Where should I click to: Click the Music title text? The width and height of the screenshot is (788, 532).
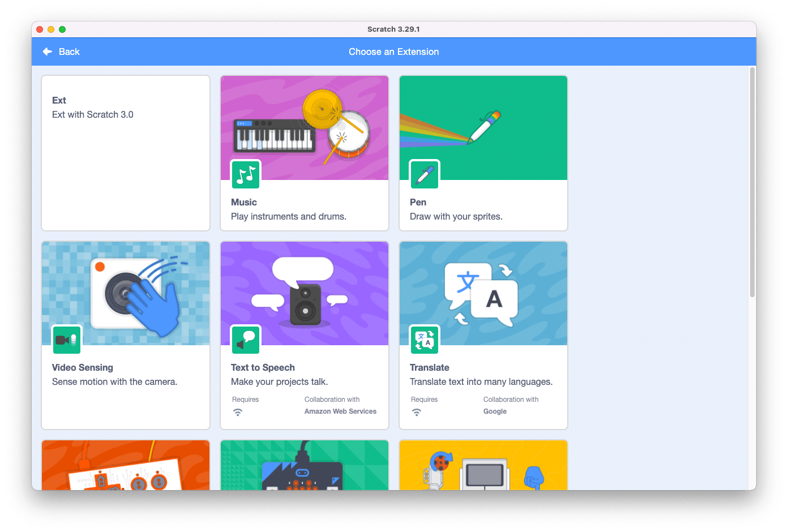(244, 202)
